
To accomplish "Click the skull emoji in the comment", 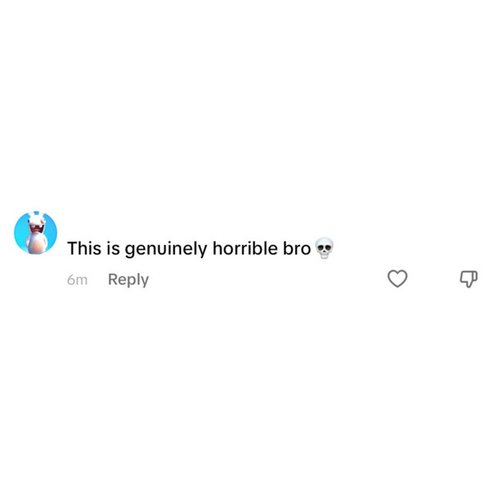I will 324,248.
